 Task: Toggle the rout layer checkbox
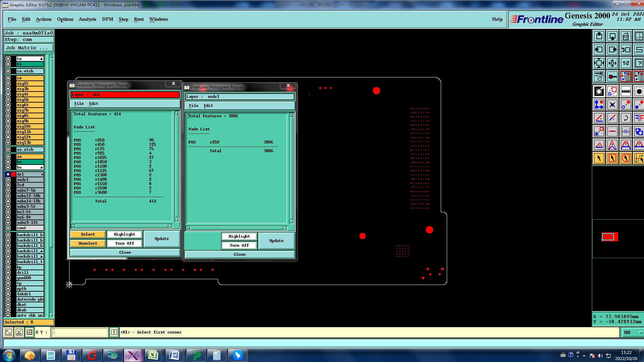8,228
